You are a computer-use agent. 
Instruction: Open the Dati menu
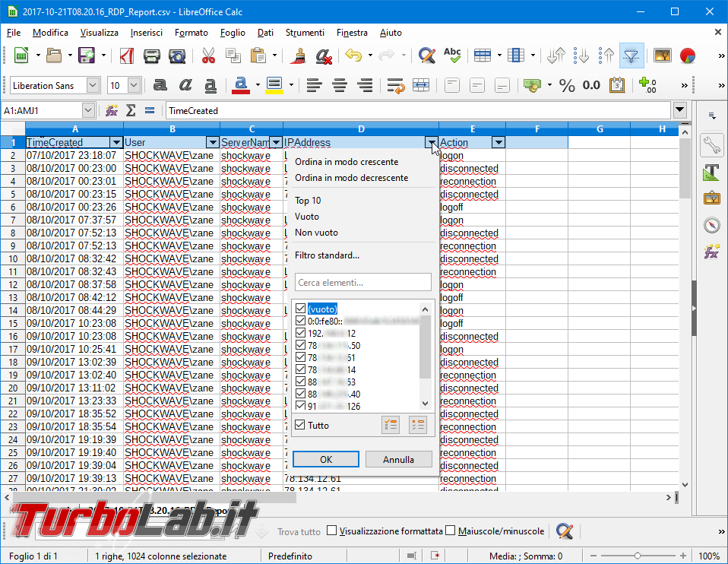click(x=265, y=33)
